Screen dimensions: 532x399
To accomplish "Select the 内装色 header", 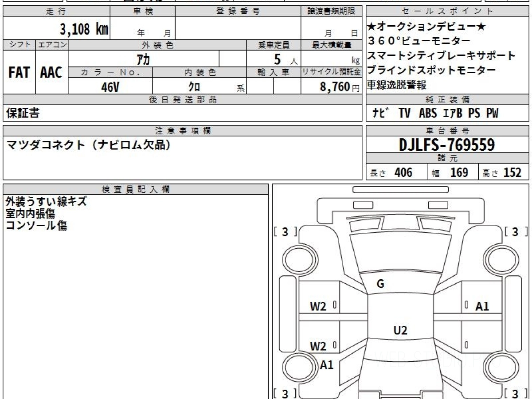I will click(x=199, y=72).
